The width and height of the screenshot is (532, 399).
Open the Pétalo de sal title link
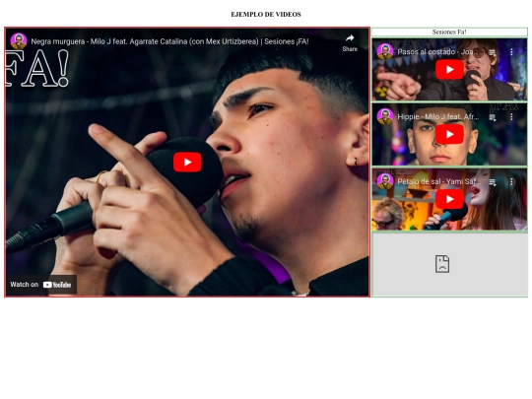(x=439, y=181)
